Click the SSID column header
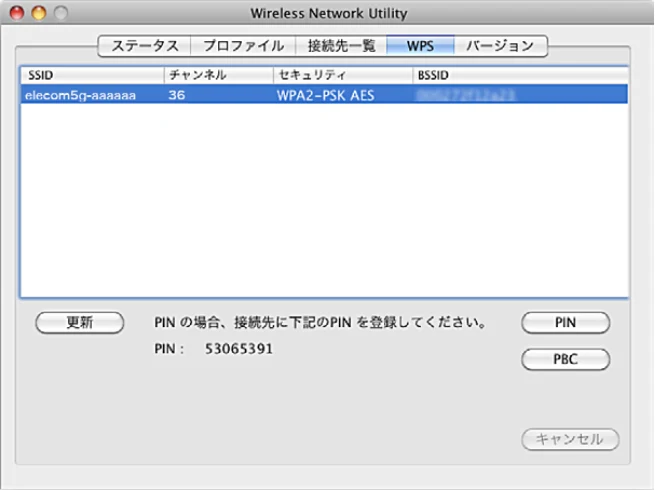The width and height of the screenshot is (655, 490). tap(92, 75)
